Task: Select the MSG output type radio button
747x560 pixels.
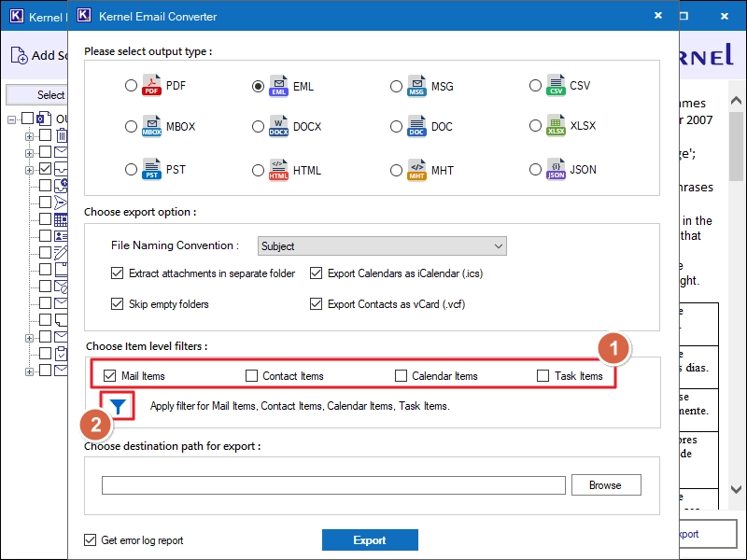Action: pos(396,86)
